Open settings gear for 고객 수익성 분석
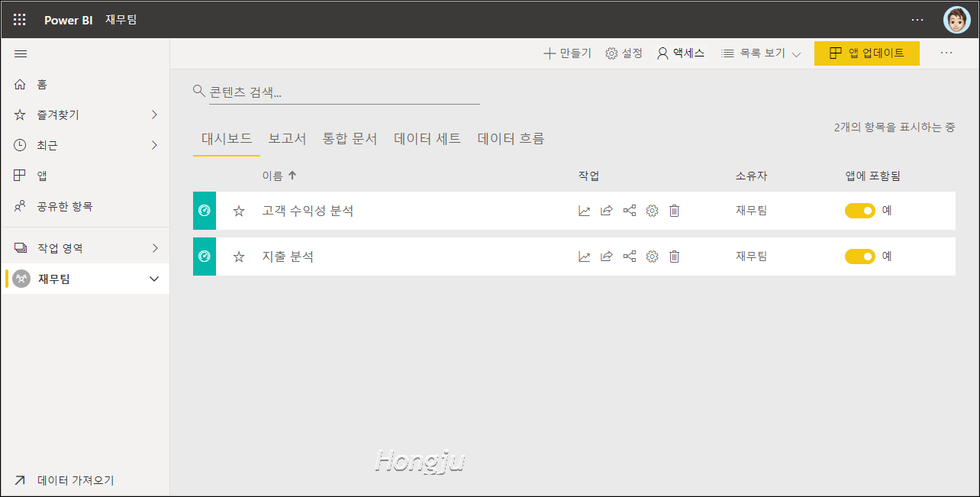The image size is (980, 497). point(652,211)
